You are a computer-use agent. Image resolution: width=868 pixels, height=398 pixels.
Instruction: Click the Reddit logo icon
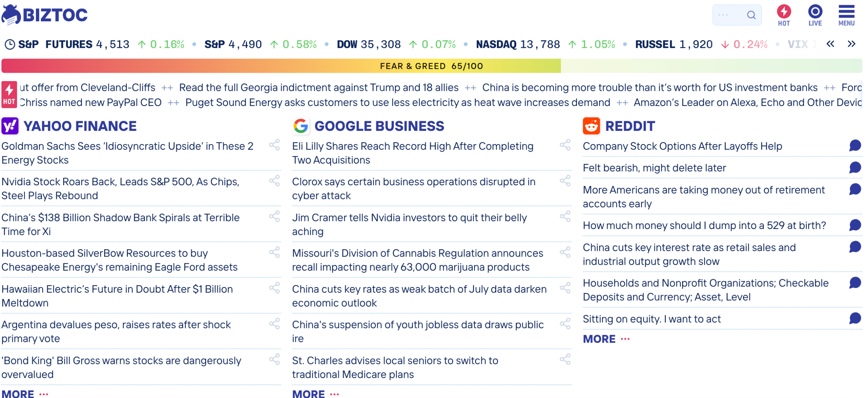click(591, 126)
